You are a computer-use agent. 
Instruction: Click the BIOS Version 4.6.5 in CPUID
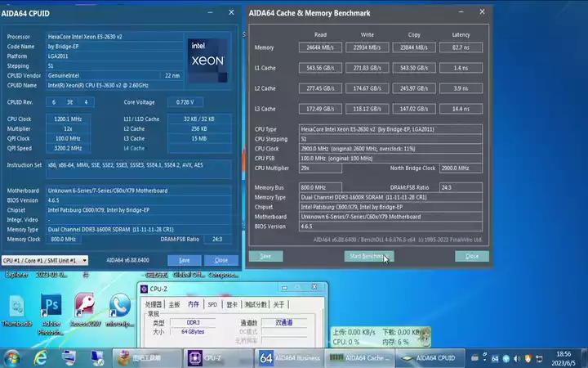click(139, 200)
